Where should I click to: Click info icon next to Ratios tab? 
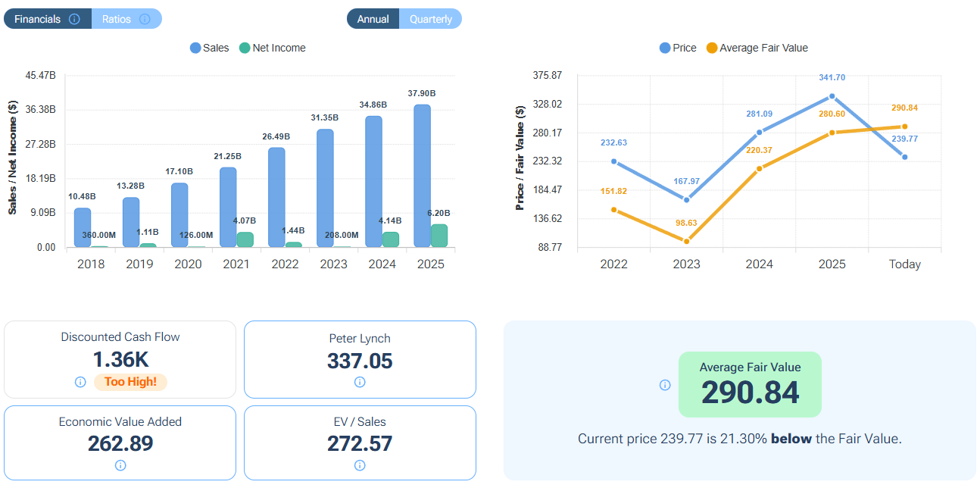coord(145,19)
